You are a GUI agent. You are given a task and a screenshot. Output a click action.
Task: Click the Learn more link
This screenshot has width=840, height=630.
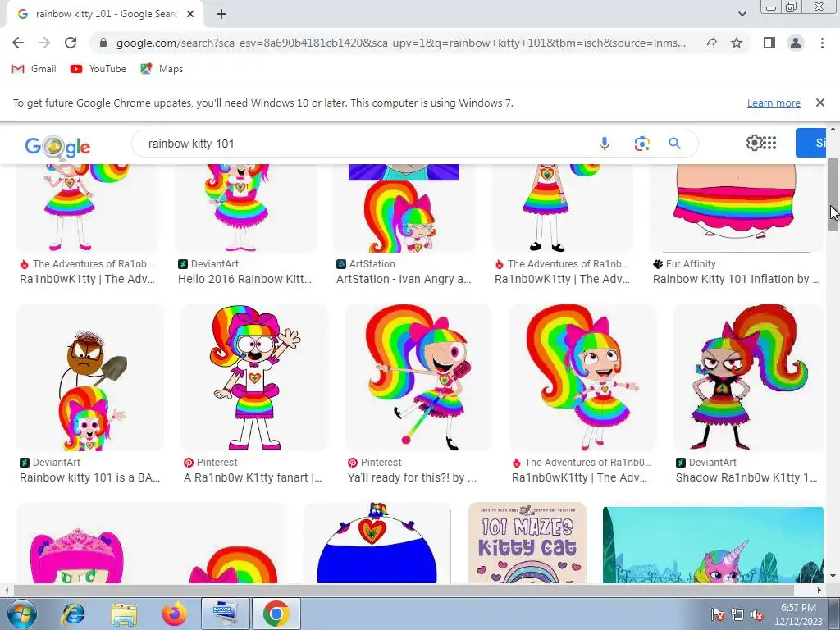coord(774,103)
